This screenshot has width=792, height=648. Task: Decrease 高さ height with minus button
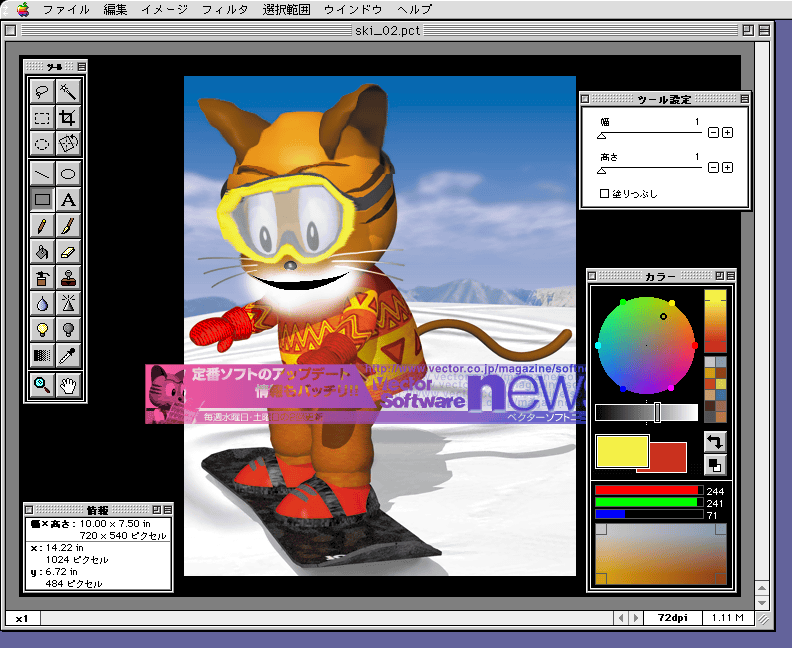(x=713, y=167)
